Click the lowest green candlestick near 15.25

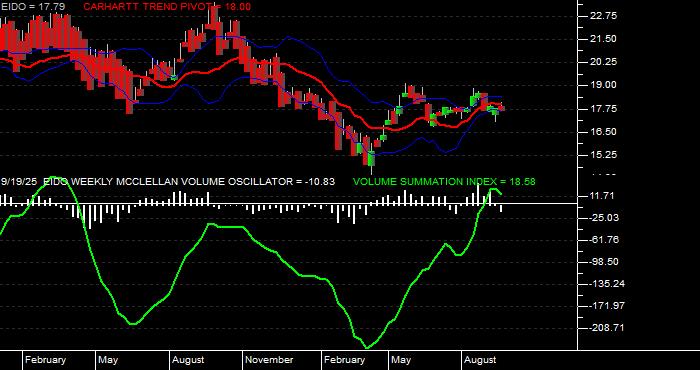click(371, 159)
